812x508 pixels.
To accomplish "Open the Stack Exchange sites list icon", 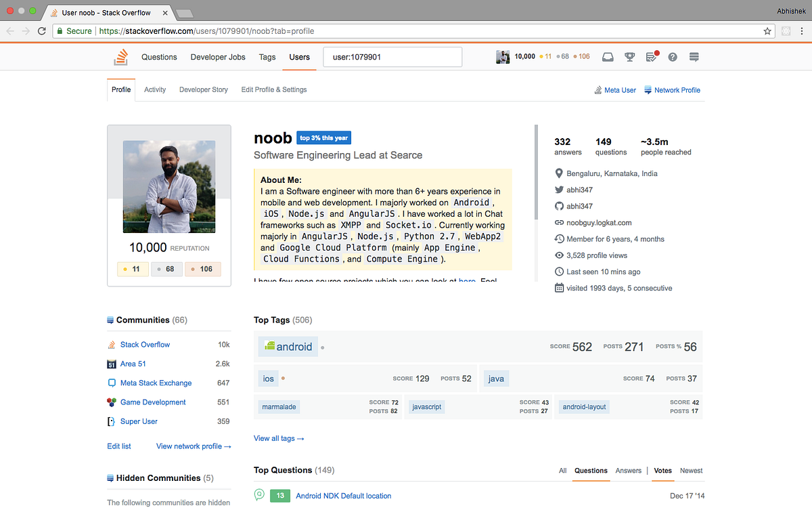I will tap(694, 57).
